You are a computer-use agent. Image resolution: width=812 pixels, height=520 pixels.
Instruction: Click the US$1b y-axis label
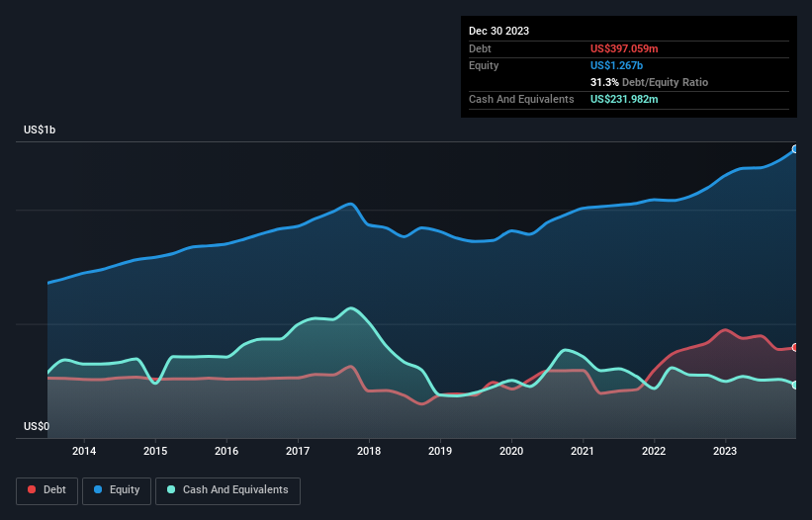(40, 130)
